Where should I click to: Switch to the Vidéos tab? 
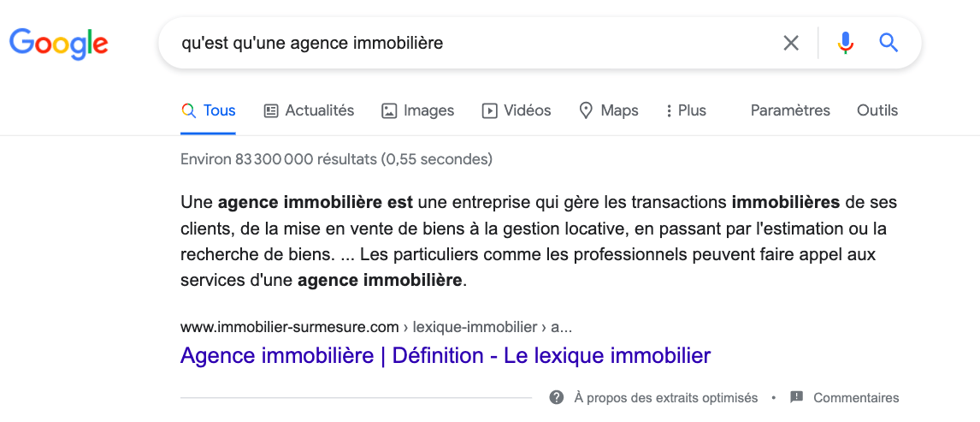click(x=527, y=110)
